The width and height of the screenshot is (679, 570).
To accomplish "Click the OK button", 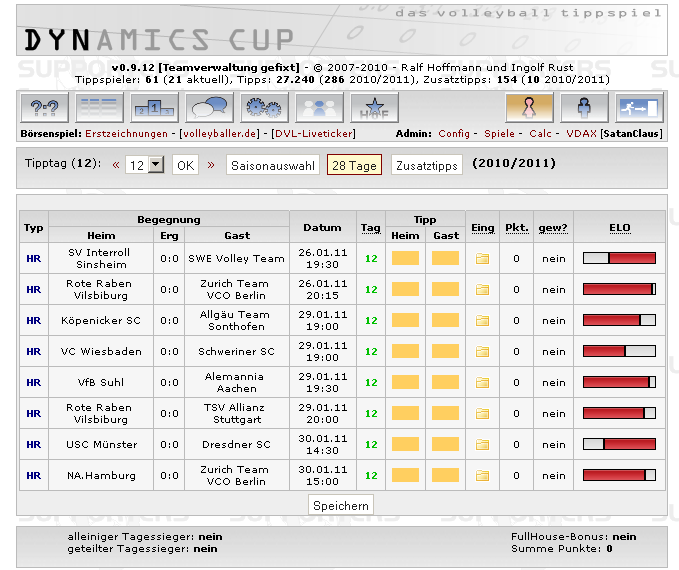I will [185, 165].
